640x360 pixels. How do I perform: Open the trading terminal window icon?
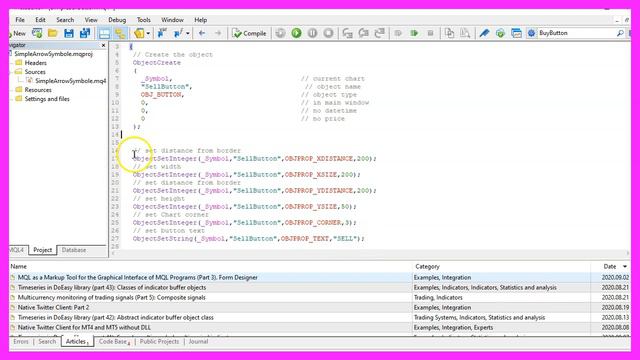(x=516, y=33)
